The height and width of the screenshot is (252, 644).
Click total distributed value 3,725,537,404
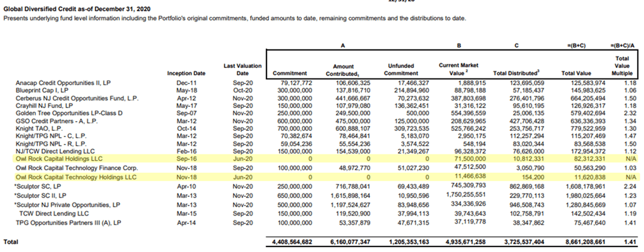524,242
